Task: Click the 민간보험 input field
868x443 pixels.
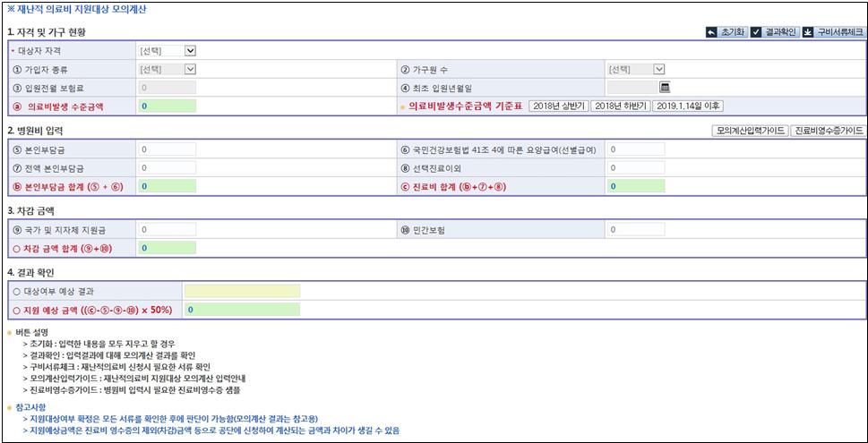Action: click(x=636, y=230)
